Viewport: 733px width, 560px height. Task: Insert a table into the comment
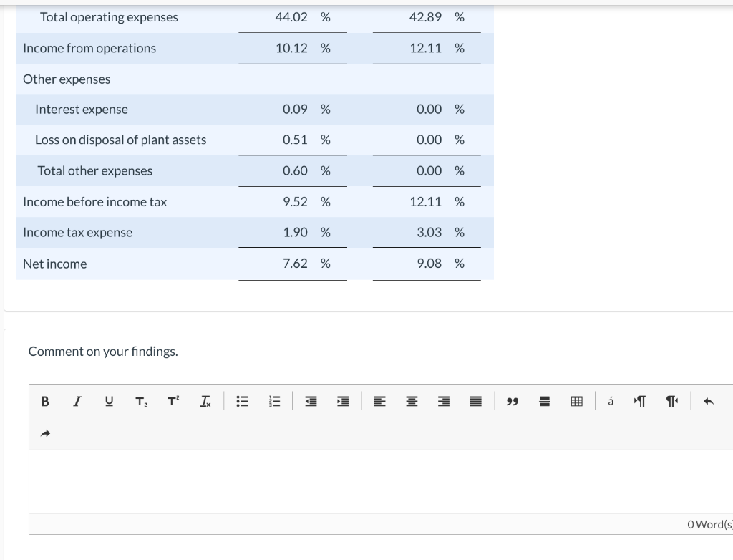coord(577,401)
